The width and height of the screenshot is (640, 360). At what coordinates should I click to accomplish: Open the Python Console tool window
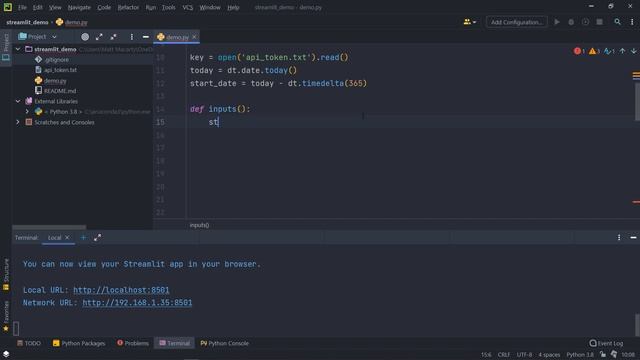[x=224, y=343]
